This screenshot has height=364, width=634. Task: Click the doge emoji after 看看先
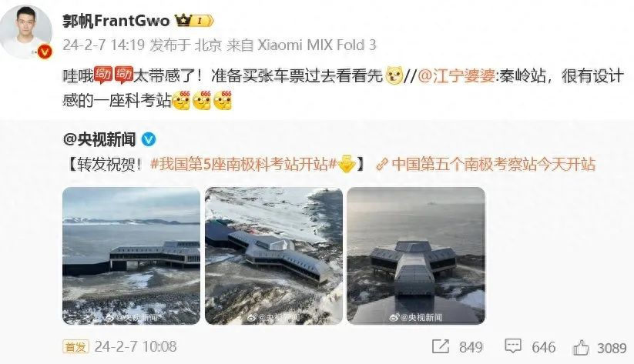coord(394,75)
